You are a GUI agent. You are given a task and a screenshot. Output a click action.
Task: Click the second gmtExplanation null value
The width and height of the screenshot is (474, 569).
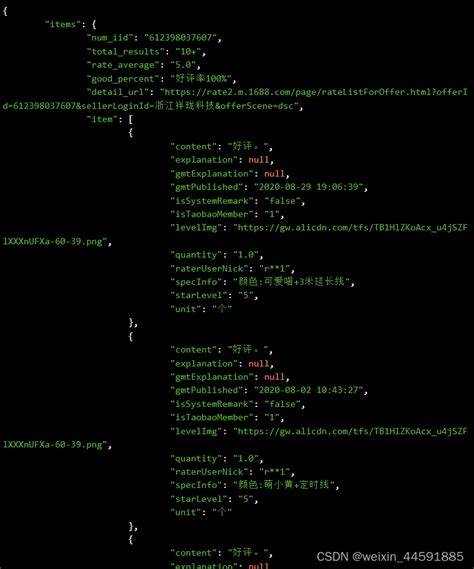[x=274, y=377]
